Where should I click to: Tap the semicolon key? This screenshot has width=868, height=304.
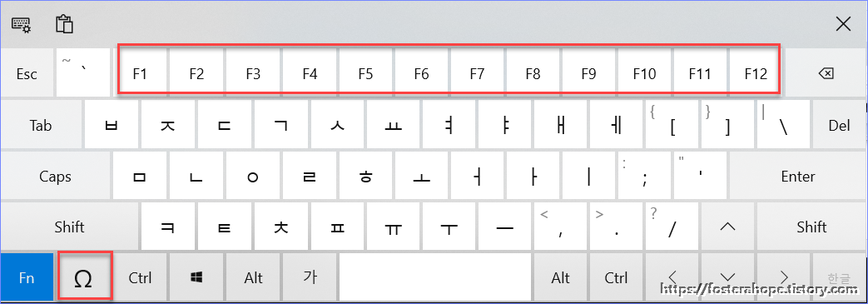click(x=644, y=176)
